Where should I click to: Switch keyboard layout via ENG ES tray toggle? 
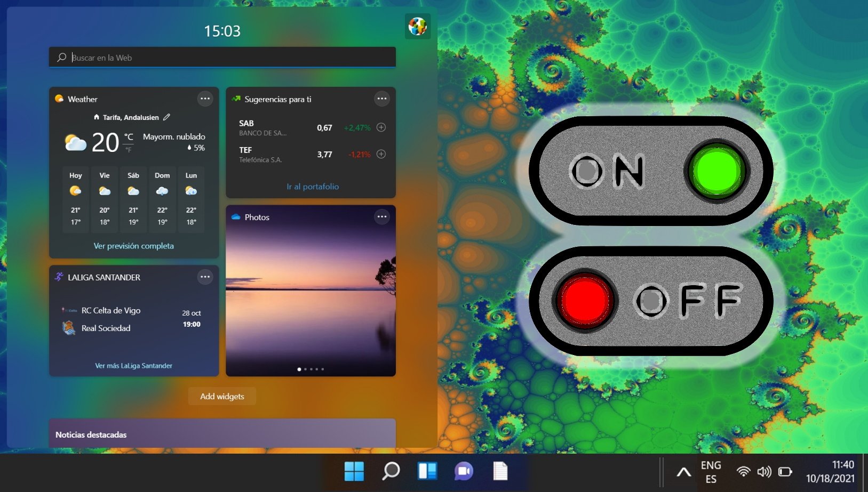pos(711,471)
